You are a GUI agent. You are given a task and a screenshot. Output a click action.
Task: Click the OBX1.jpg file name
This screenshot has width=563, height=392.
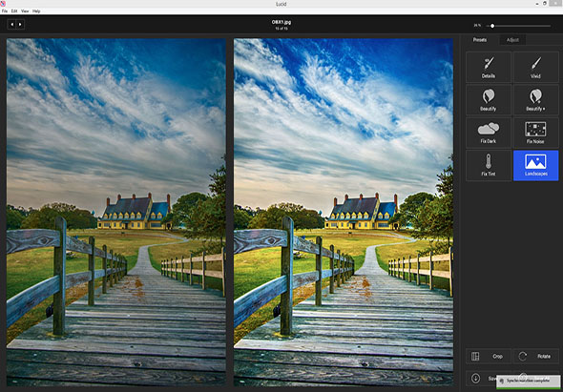tap(281, 22)
